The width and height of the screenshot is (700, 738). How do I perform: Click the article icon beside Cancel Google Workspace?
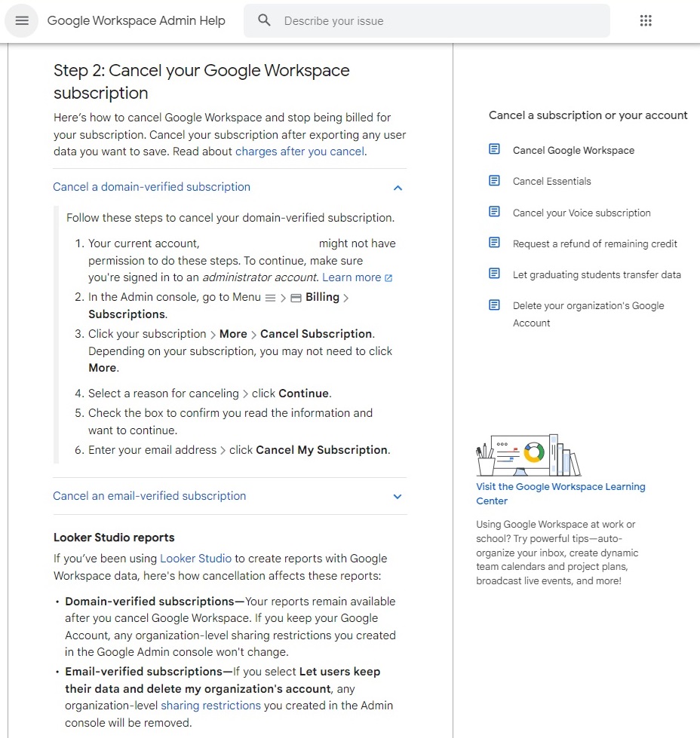pyautogui.click(x=495, y=149)
